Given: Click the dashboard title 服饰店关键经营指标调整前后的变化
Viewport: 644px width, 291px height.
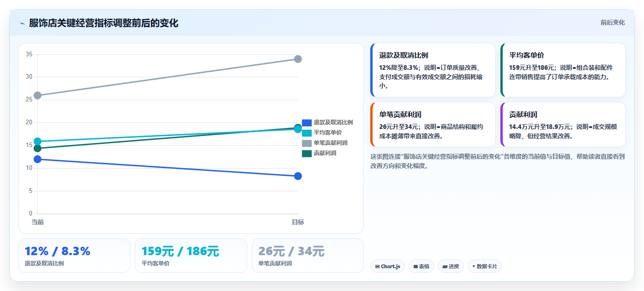Looking at the screenshot, I should coord(104,23).
